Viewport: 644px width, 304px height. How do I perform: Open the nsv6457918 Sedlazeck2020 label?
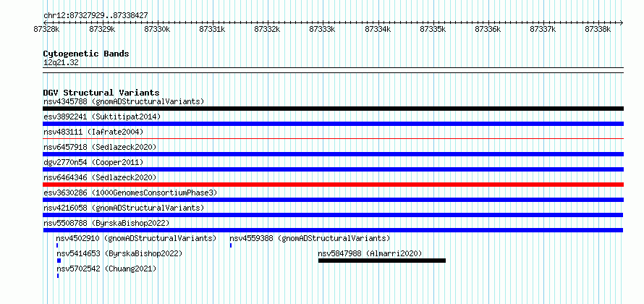(100, 147)
